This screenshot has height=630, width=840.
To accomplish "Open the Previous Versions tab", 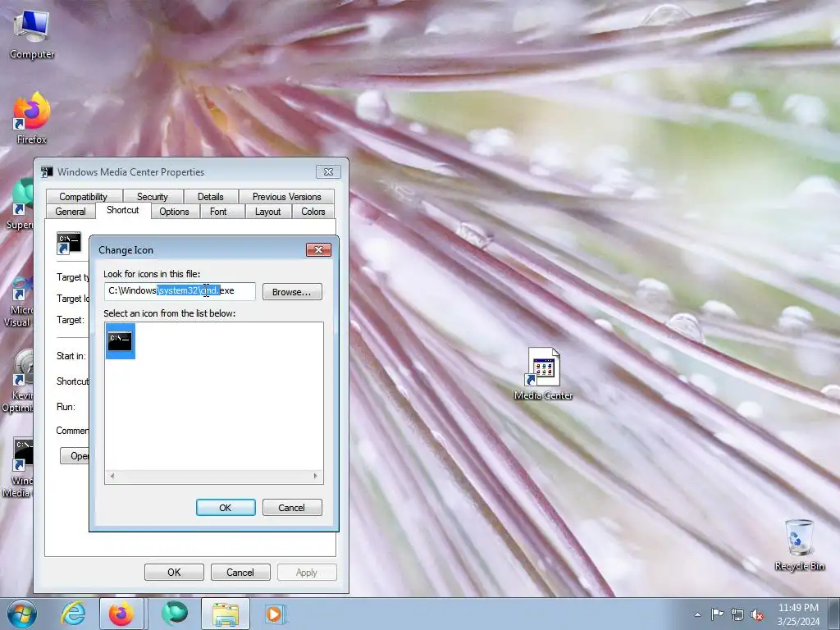I will coord(286,197).
